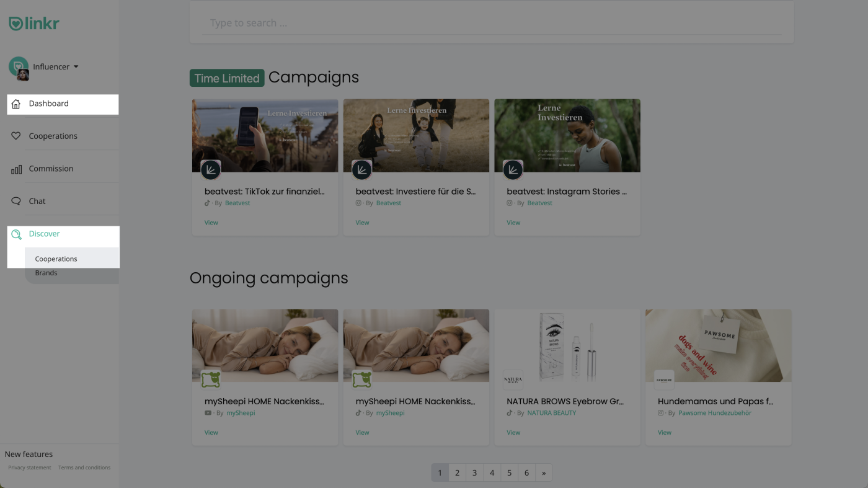Click the Chat speech bubble icon

[16, 201]
